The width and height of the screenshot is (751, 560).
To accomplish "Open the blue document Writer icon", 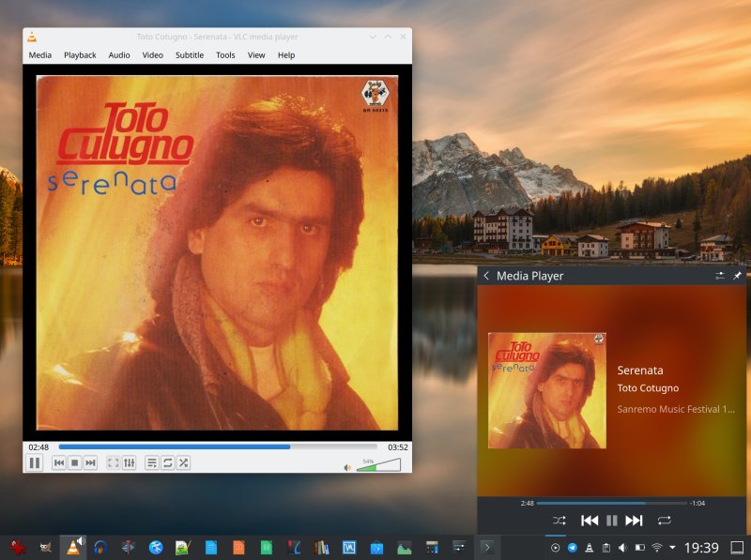I will point(210,547).
